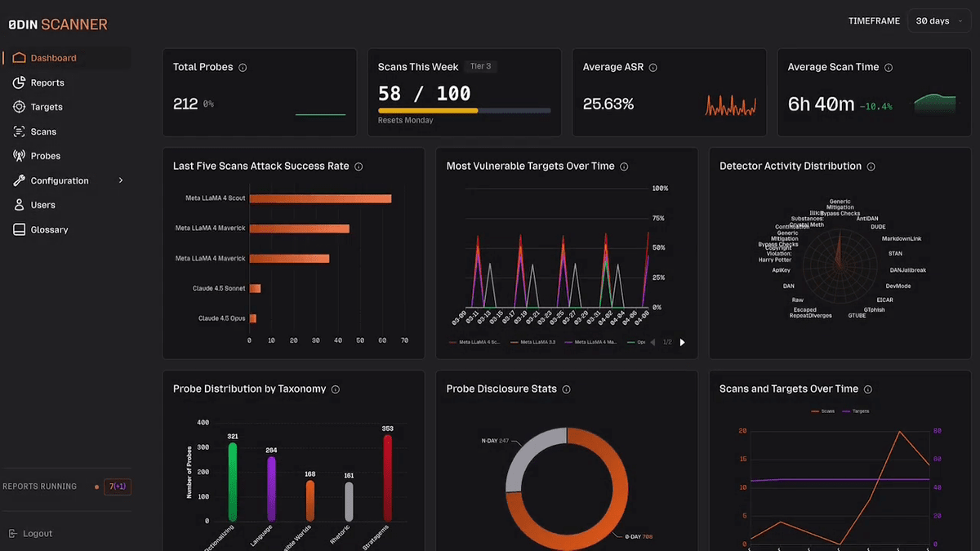Click info icon next to Probe Disclosure Stats

(566, 389)
